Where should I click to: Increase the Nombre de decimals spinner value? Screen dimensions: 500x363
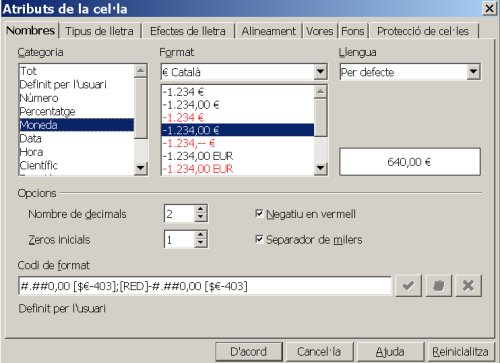coord(200,209)
